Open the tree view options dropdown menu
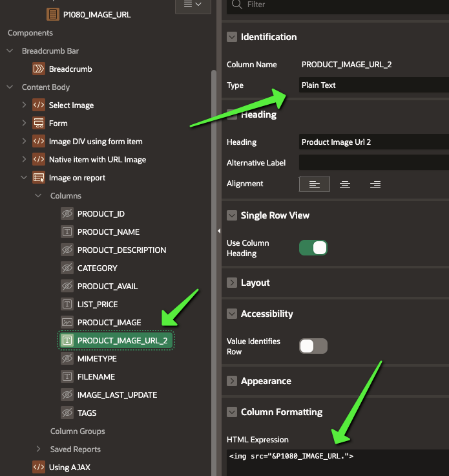449x476 pixels. click(x=193, y=5)
